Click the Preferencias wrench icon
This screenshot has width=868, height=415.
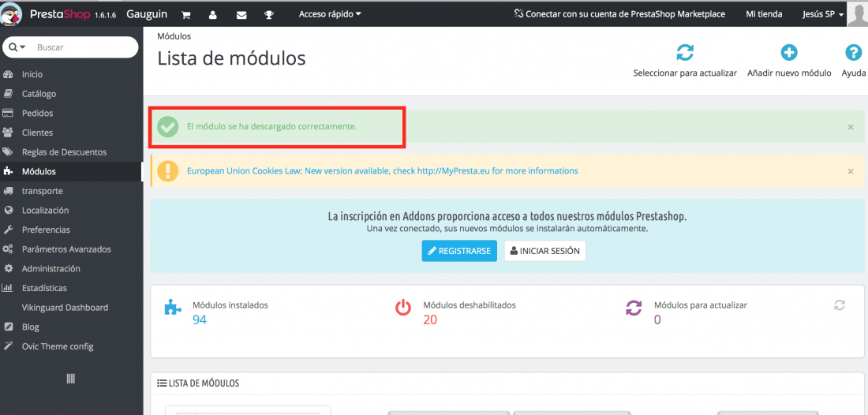click(x=8, y=230)
